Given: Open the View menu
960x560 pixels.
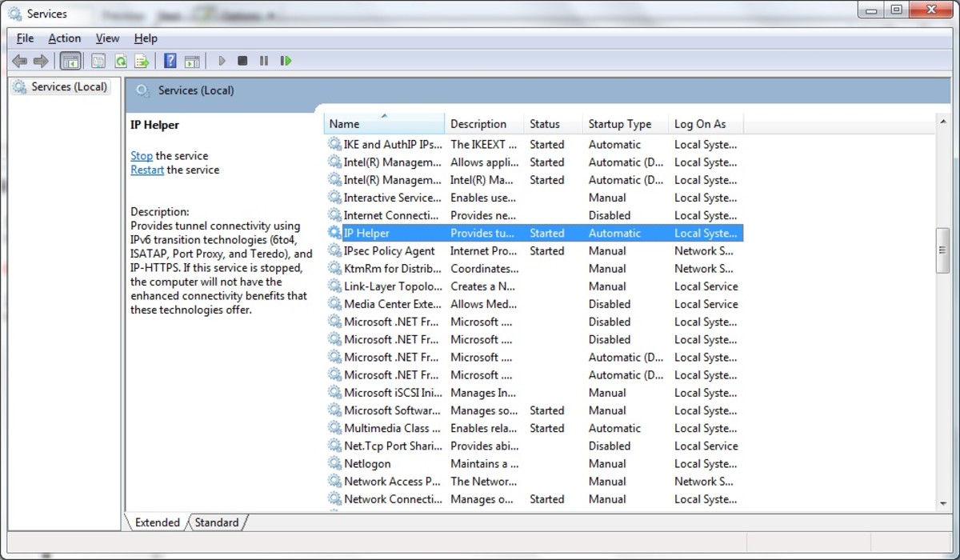Looking at the screenshot, I should (107, 38).
